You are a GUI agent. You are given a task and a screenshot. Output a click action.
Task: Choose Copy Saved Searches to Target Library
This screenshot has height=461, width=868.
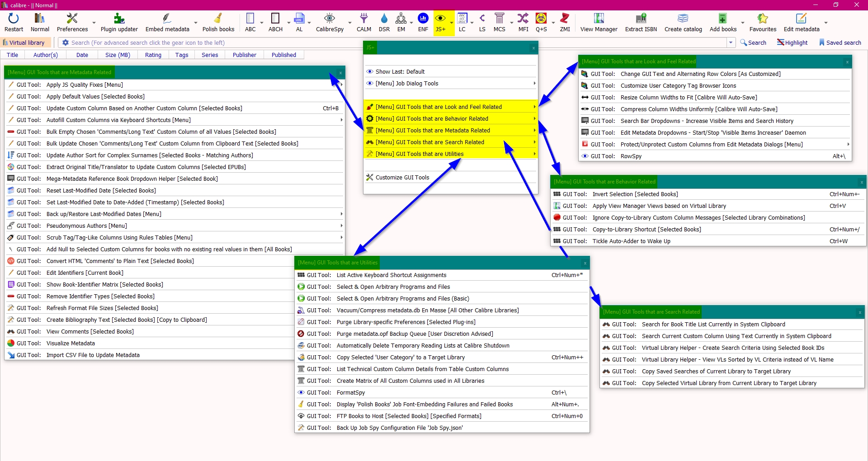click(x=732, y=372)
